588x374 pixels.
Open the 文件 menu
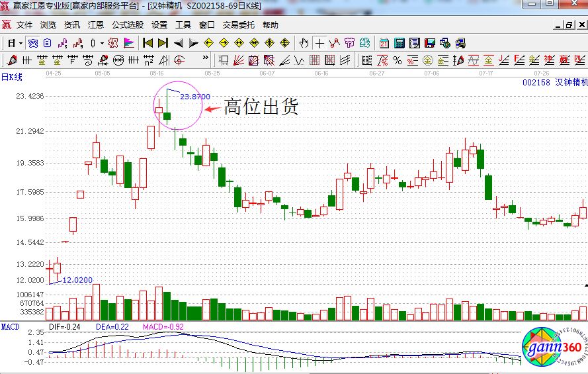[x=24, y=25]
